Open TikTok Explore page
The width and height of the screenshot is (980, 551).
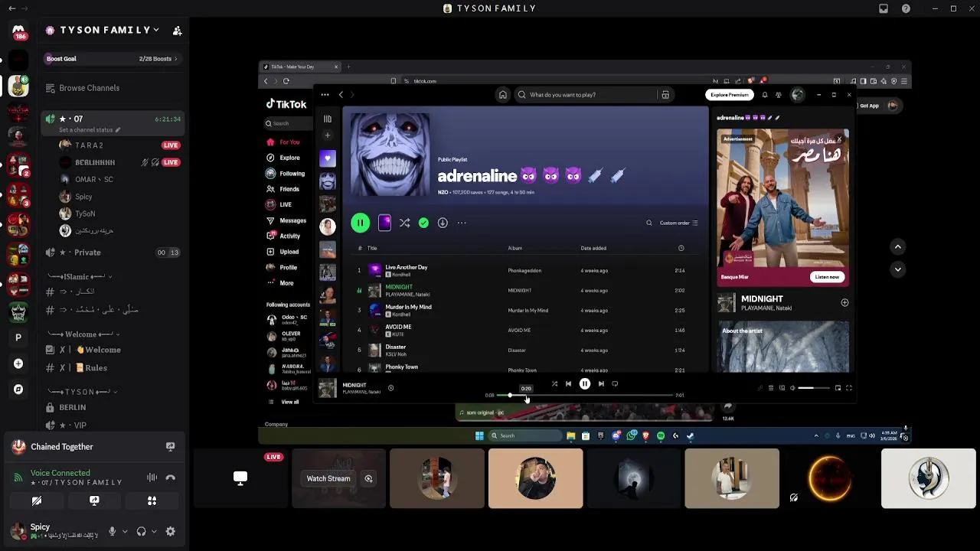coord(284,158)
